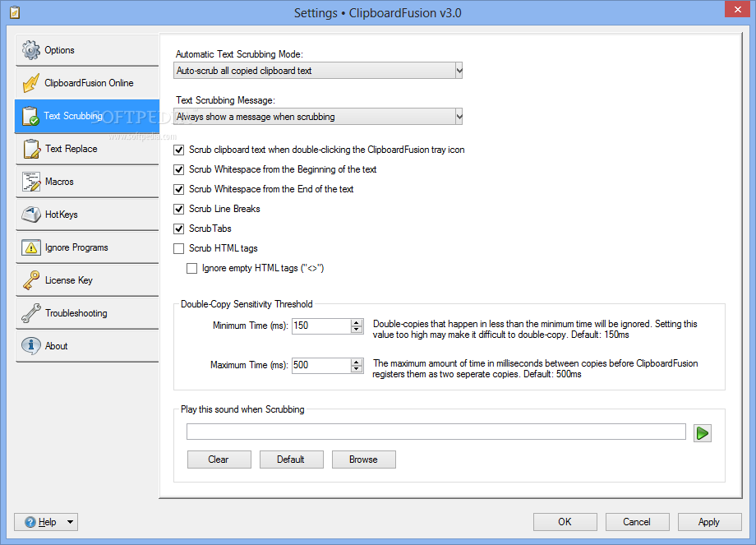Increase Minimum Time with up arrow
The image size is (756, 545).
tap(357, 322)
